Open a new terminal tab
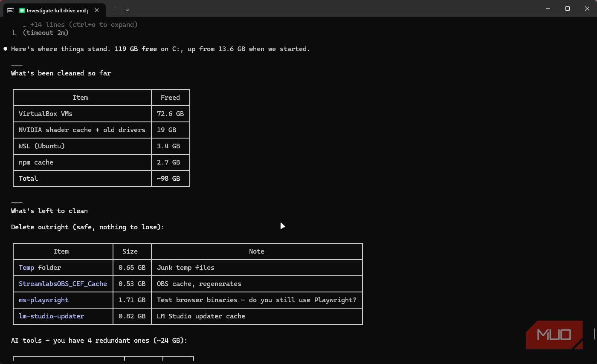This screenshot has width=597, height=364. [115, 10]
